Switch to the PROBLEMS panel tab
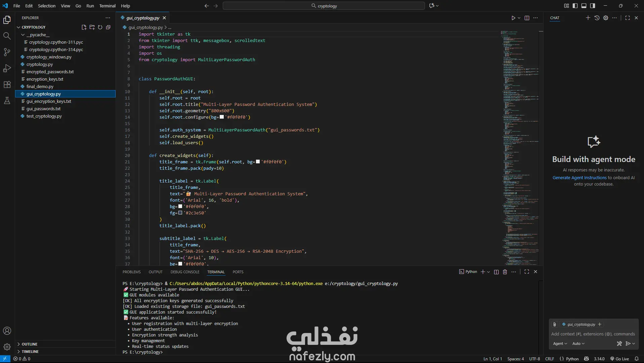 (x=132, y=272)
